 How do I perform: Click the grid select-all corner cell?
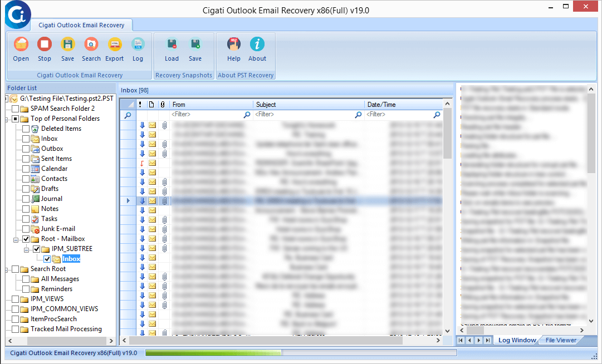coord(128,104)
